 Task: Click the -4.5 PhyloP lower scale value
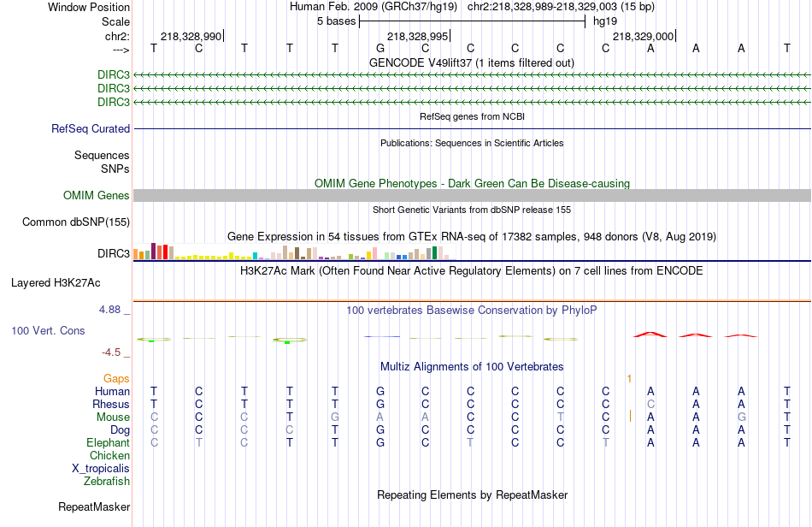[x=111, y=352]
